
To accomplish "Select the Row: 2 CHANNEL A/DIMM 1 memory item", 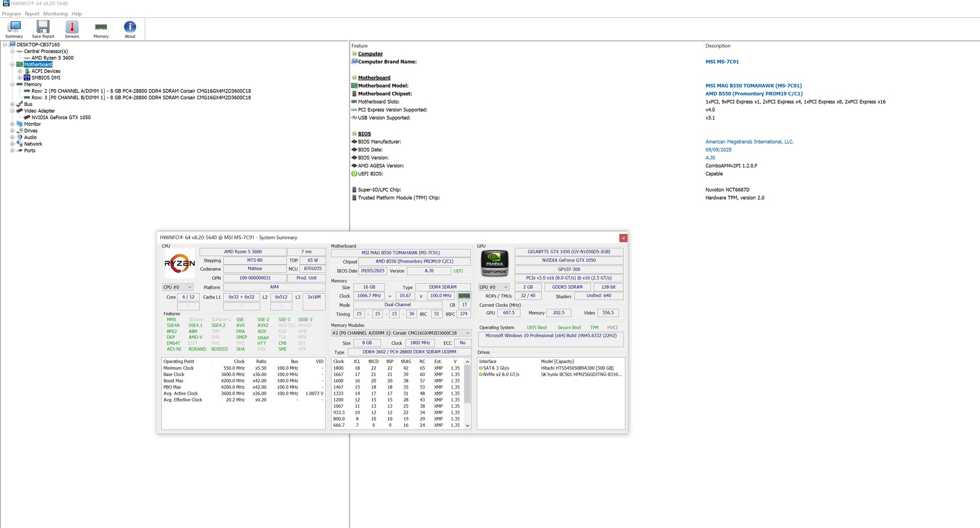I will tap(141, 91).
